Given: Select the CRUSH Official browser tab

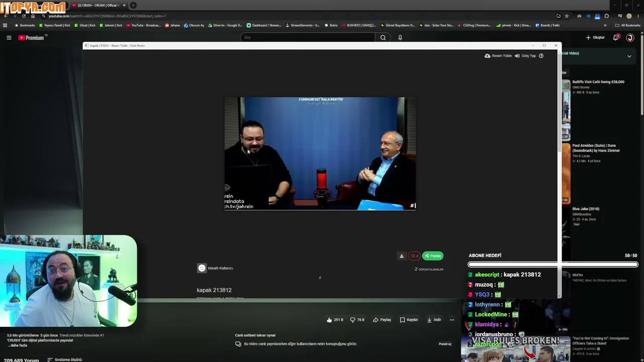Looking at the screenshot, I should click(x=99, y=5).
